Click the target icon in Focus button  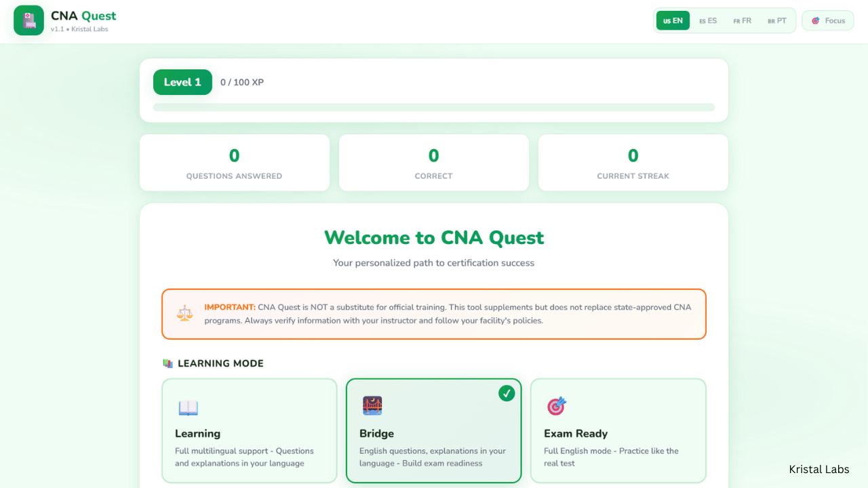click(x=816, y=21)
